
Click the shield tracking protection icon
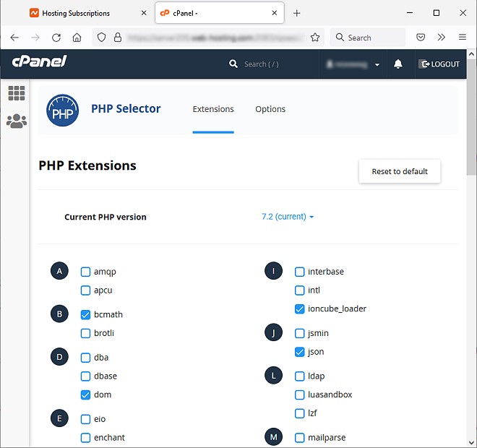pyautogui.click(x=101, y=38)
